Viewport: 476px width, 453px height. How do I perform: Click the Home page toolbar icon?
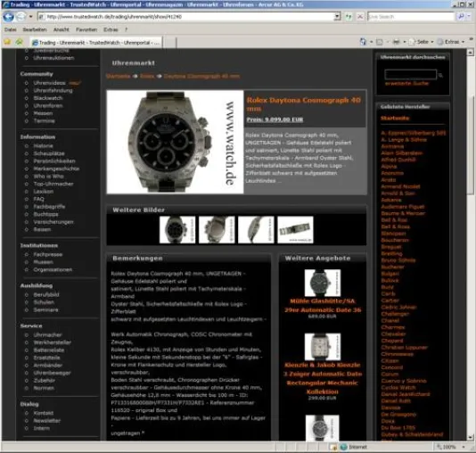[x=363, y=42]
